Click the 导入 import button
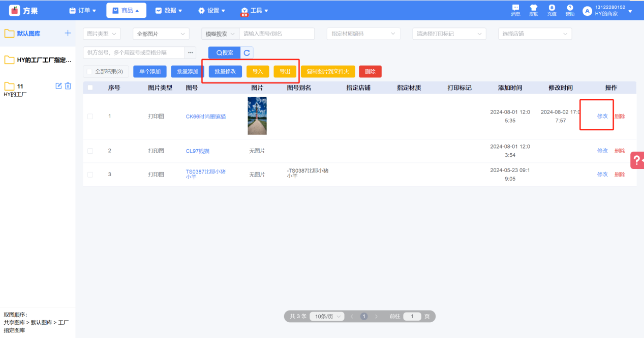 click(258, 72)
